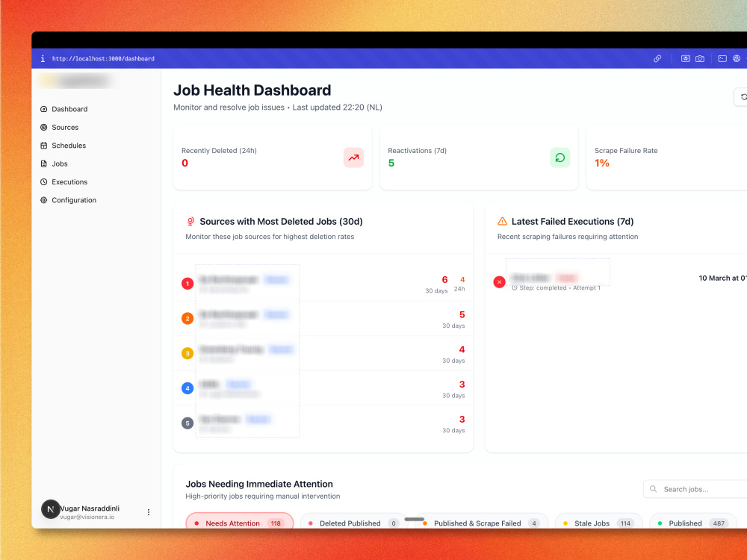Click the info icon beside the URL
Viewport: 747px width, 560px height.
(x=43, y=58)
